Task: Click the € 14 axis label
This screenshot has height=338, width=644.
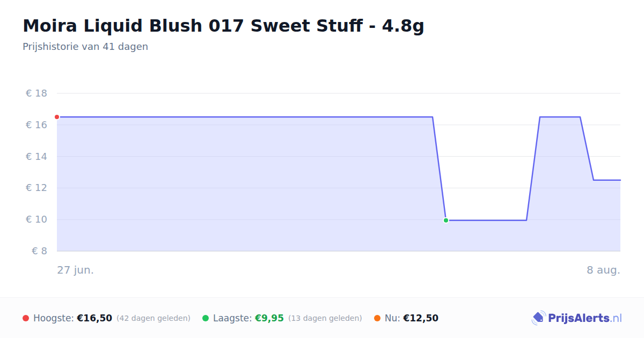Action: [36, 157]
